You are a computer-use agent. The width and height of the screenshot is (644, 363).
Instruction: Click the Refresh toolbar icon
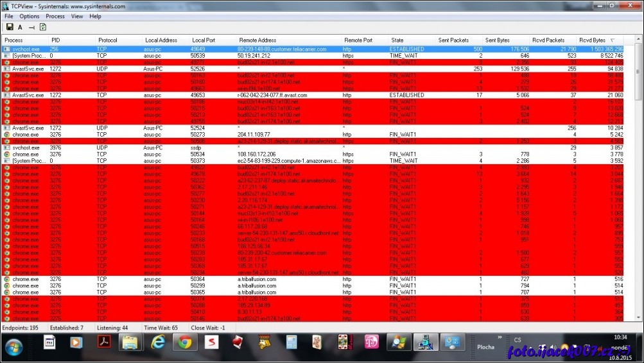click(x=43, y=27)
